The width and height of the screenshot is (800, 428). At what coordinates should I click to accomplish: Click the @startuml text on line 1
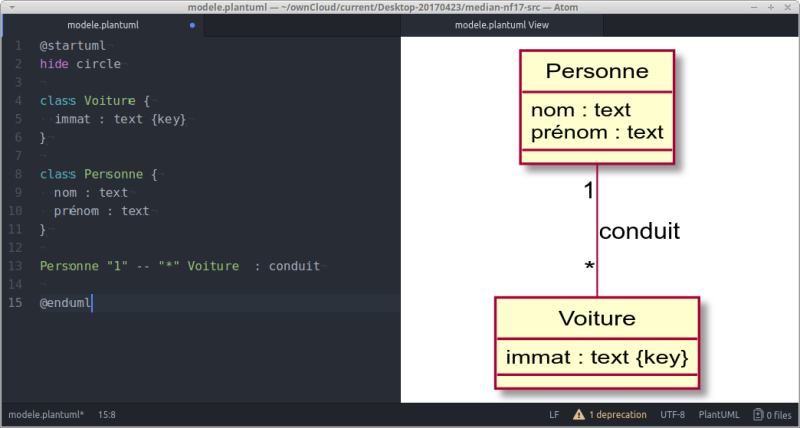tap(72, 46)
